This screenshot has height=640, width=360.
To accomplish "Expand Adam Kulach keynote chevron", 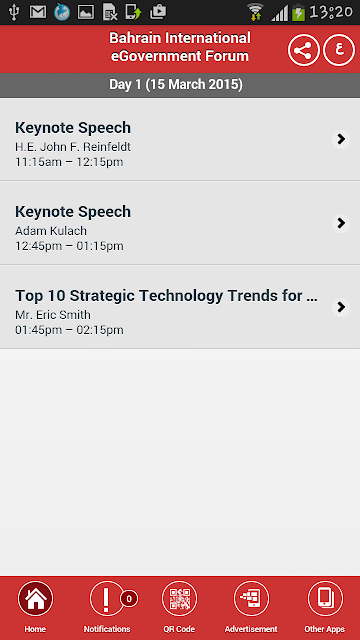I will (x=340, y=223).
